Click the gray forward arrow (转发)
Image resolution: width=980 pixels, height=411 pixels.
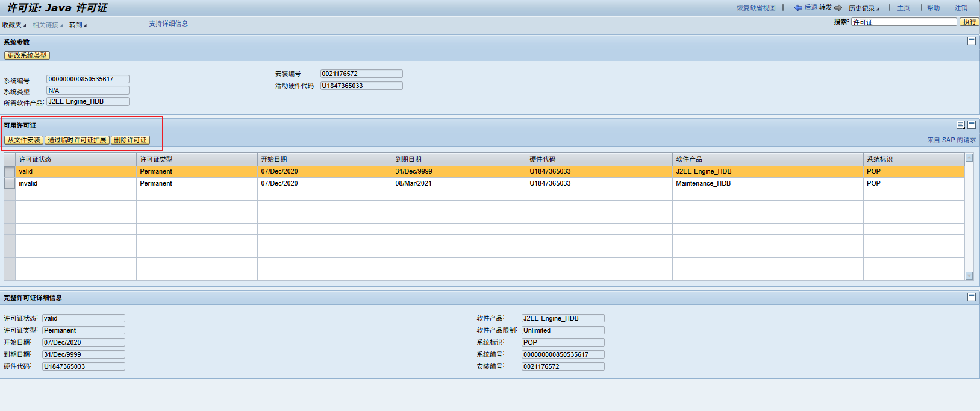point(838,8)
